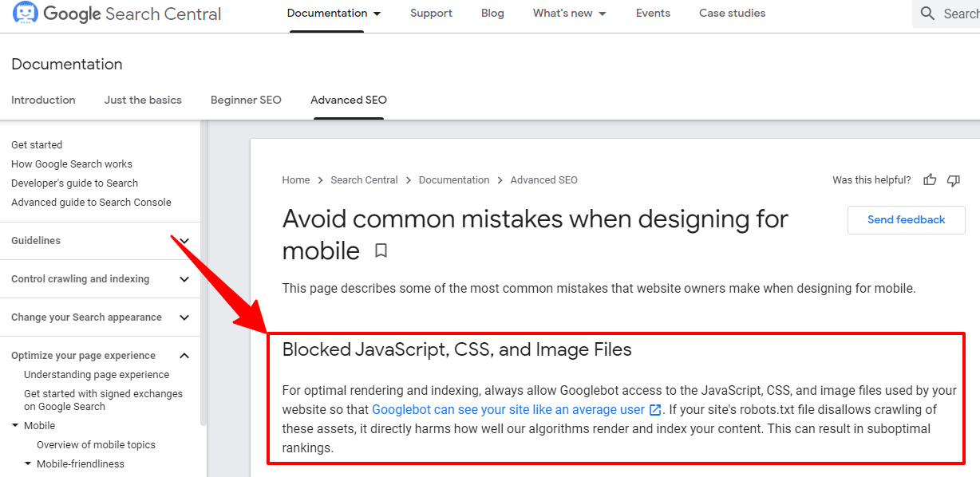
Task: Open Advanced guide to Search Console
Action: [91, 203]
